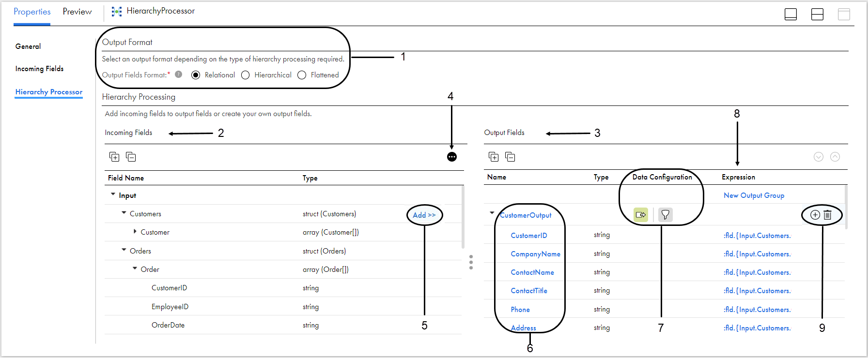Click the panel splitter handle dots
The image size is (868, 358).
coord(471,262)
